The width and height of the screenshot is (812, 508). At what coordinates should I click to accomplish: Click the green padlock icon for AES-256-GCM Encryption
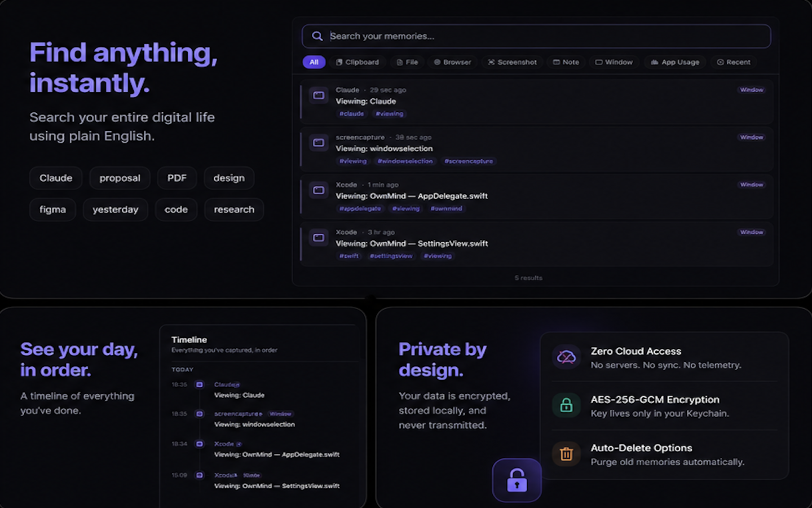(566, 405)
